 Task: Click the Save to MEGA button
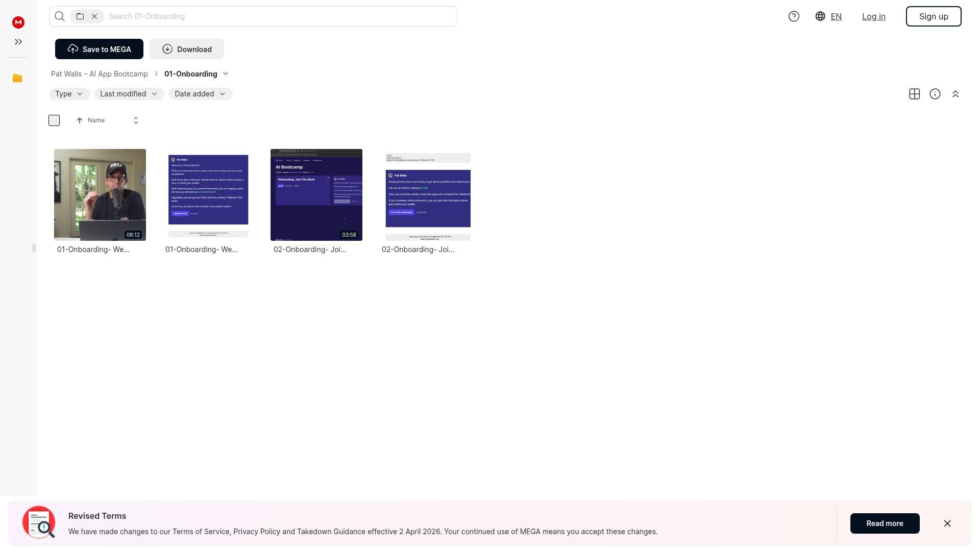[99, 49]
